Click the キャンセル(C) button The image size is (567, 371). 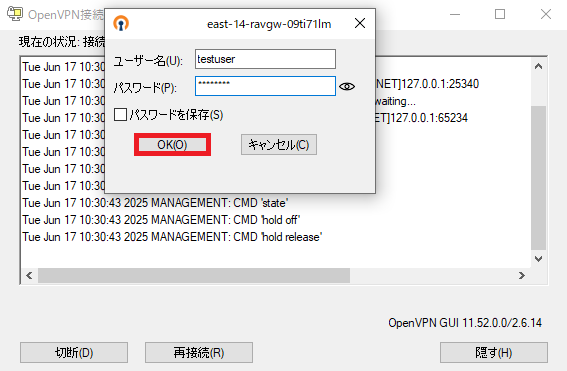[279, 145]
